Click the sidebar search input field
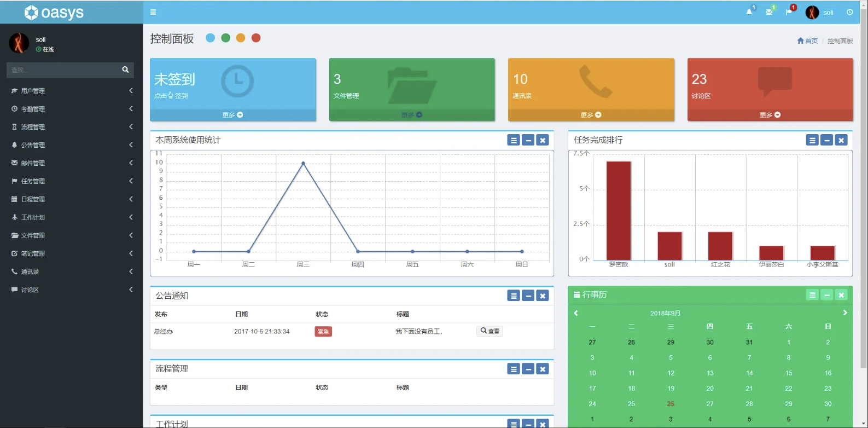Image resolution: width=868 pixels, height=428 pixels. click(63, 70)
